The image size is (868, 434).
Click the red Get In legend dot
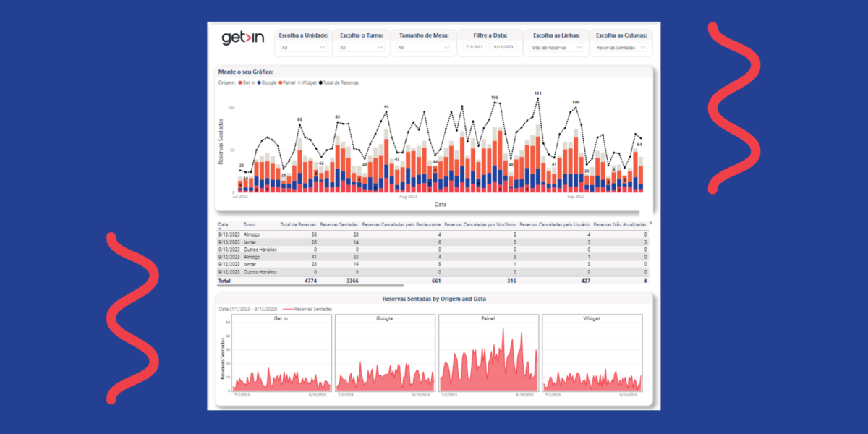(x=239, y=82)
